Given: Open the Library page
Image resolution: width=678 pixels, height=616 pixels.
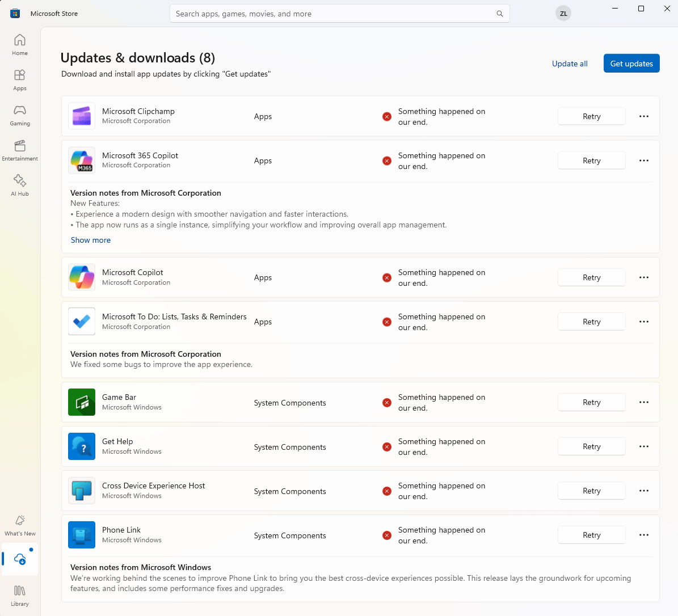Looking at the screenshot, I should point(20,596).
